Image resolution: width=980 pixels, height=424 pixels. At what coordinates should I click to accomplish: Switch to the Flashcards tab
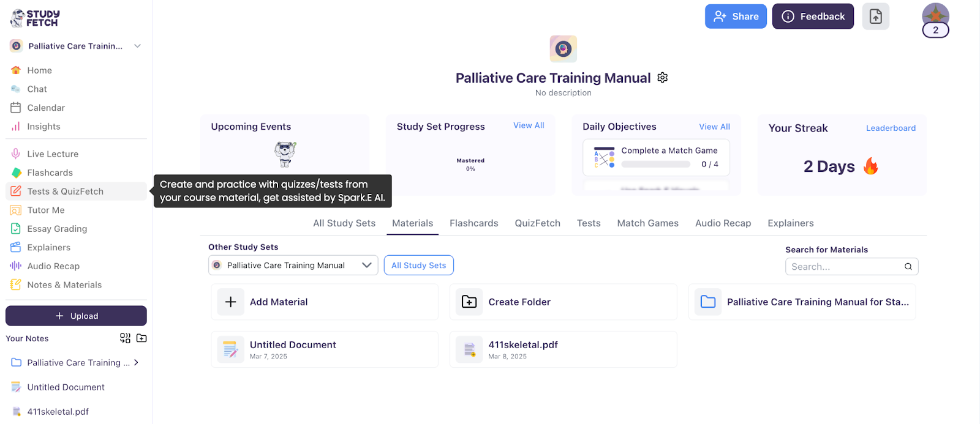pyautogui.click(x=474, y=223)
